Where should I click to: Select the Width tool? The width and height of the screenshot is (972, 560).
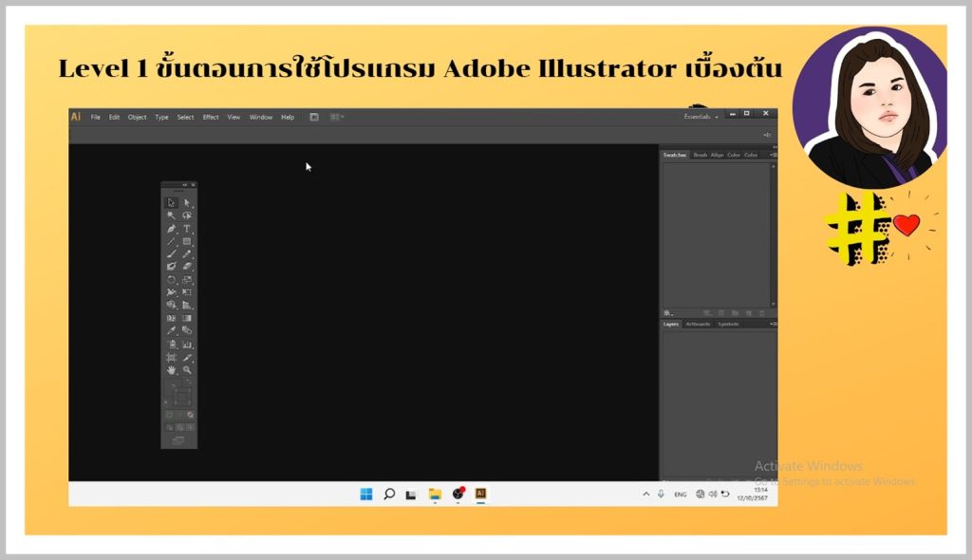pos(171,292)
